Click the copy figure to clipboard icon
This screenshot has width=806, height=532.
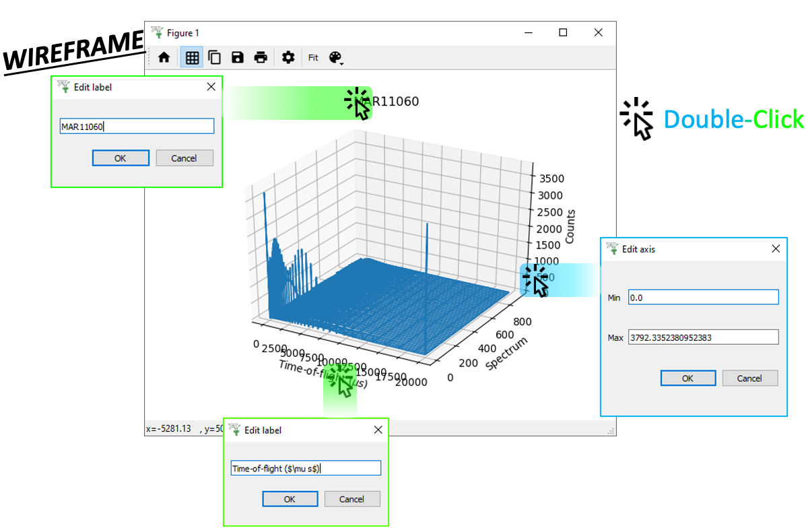click(214, 58)
